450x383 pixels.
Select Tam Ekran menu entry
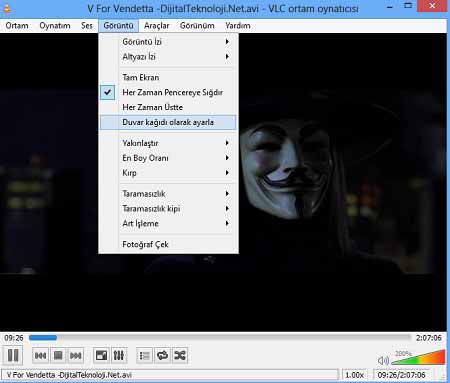[x=168, y=77]
